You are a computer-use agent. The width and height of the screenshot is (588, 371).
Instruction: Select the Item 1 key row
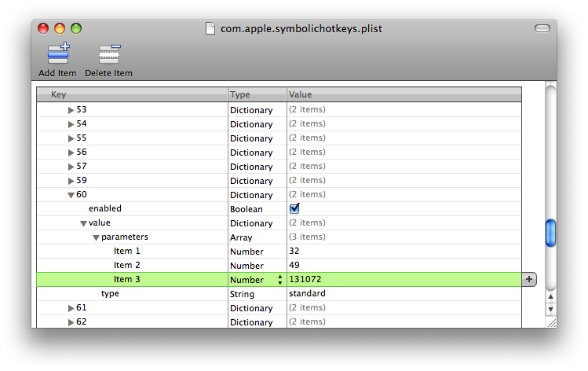point(126,251)
